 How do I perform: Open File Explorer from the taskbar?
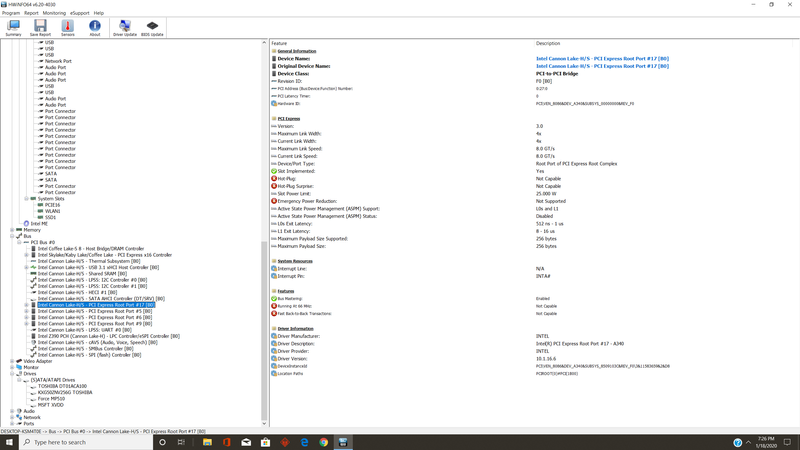click(207, 442)
